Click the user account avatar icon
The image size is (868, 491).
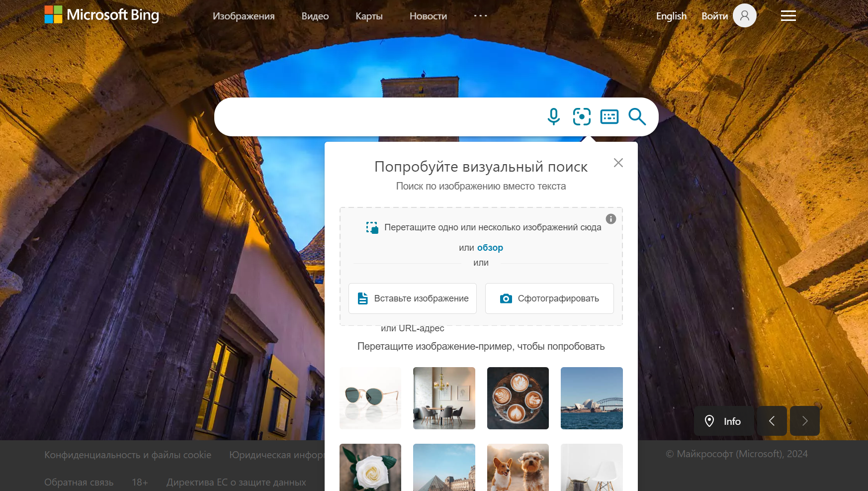745,15
